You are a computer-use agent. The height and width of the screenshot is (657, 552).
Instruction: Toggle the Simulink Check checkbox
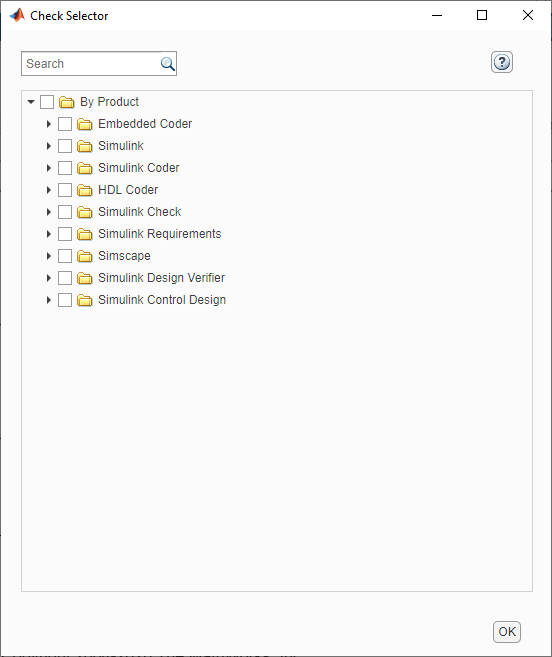(x=65, y=212)
